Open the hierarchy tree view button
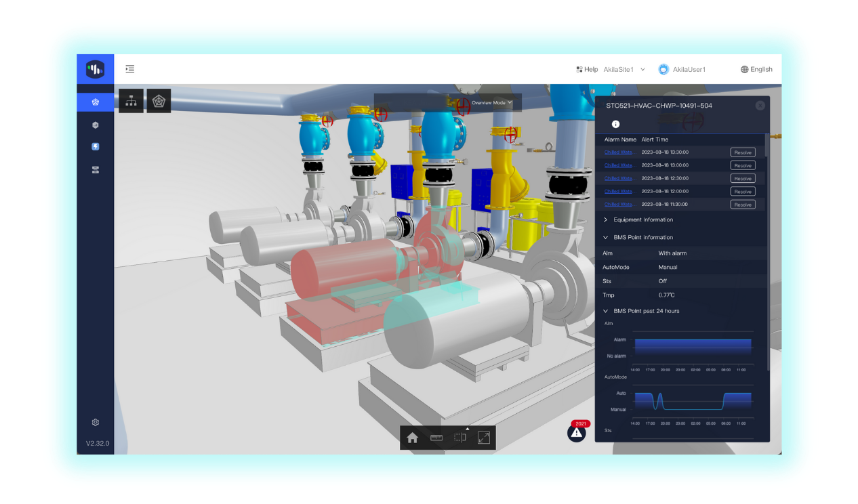858x504 pixels. click(131, 101)
